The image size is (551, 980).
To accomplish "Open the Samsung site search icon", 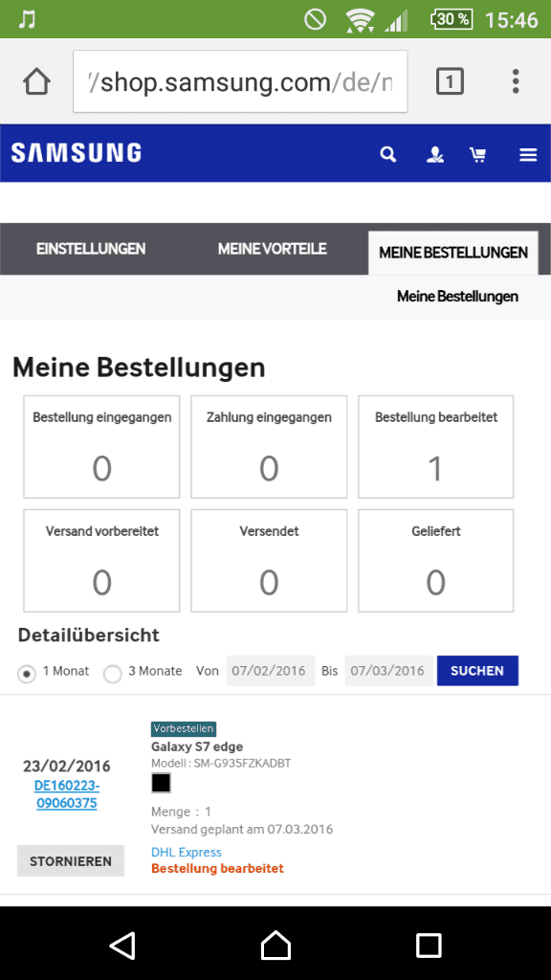I will [x=388, y=154].
